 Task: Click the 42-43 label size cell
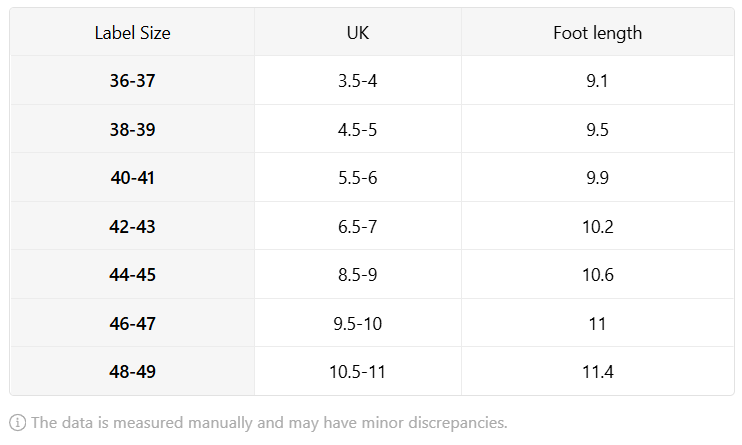click(x=132, y=226)
